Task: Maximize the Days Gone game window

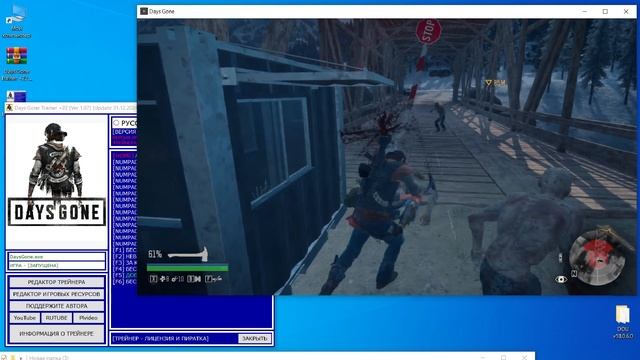Action: coord(605,11)
